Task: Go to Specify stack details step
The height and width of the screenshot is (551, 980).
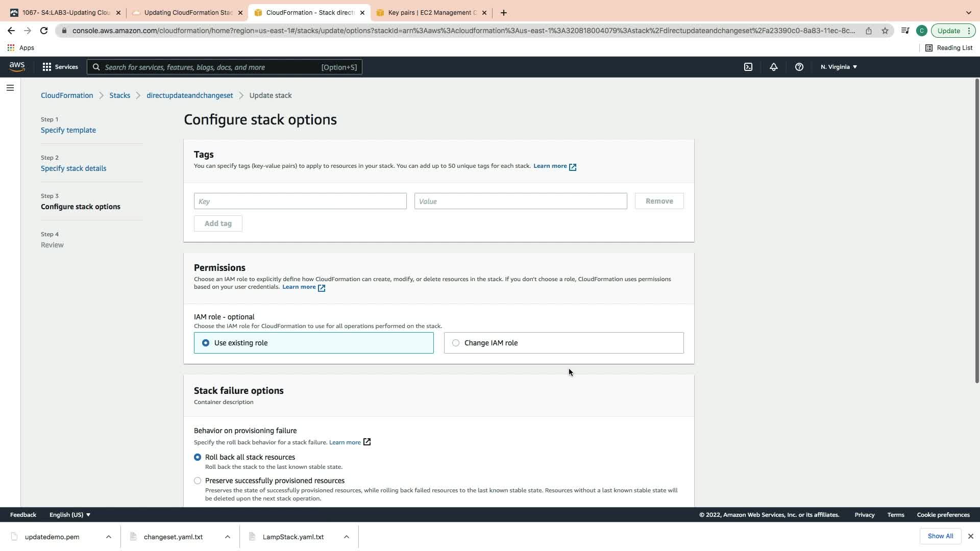Action: tap(73, 168)
